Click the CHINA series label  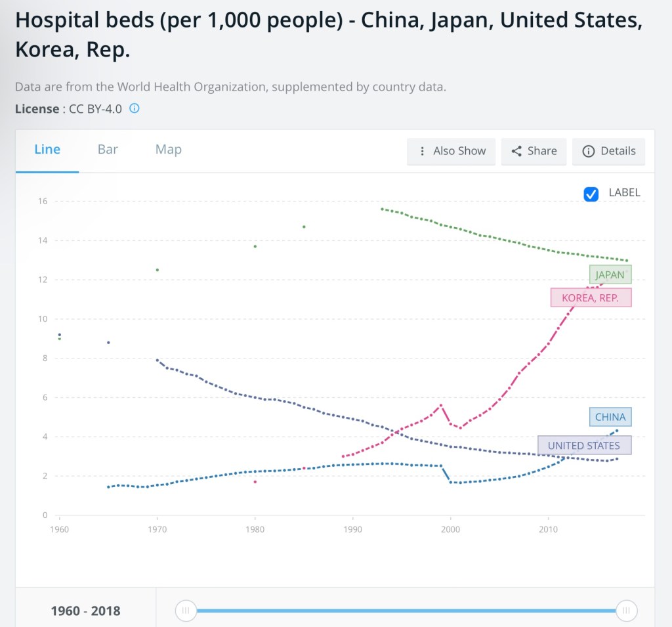610,417
